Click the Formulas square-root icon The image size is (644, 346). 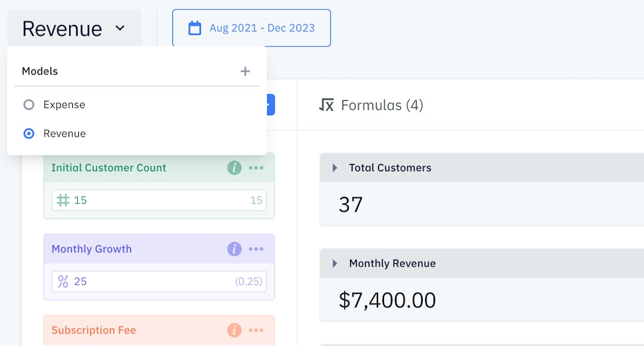[x=326, y=106]
